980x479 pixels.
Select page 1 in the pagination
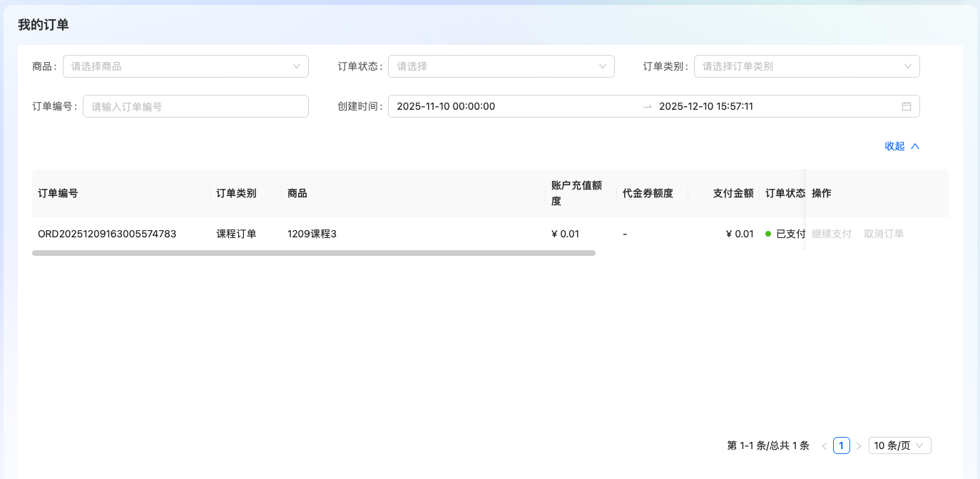tap(841, 445)
